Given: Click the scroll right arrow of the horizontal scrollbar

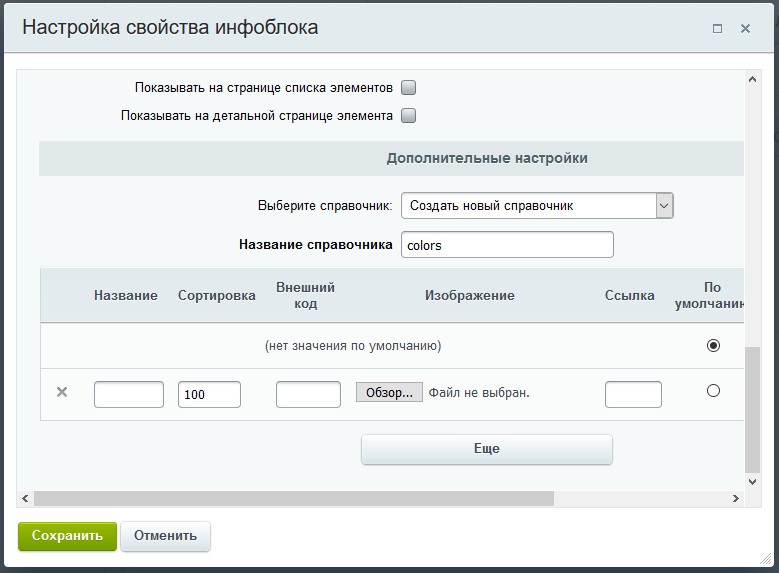Looking at the screenshot, I should point(736,498).
